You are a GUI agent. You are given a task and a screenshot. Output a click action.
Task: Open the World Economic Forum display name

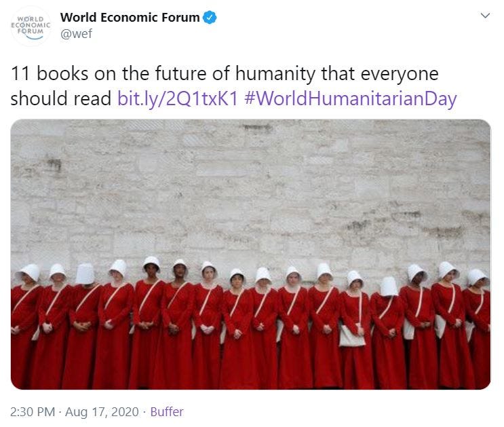[130, 18]
